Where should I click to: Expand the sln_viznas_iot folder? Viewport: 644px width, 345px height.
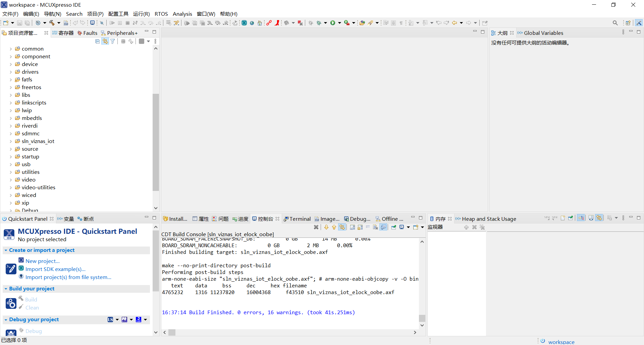point(11,141)
